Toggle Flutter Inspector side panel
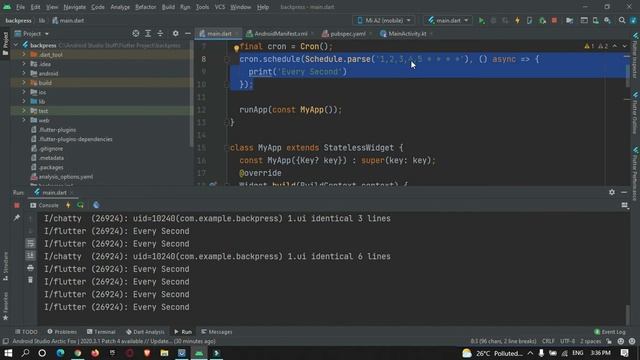 (635, 56)
